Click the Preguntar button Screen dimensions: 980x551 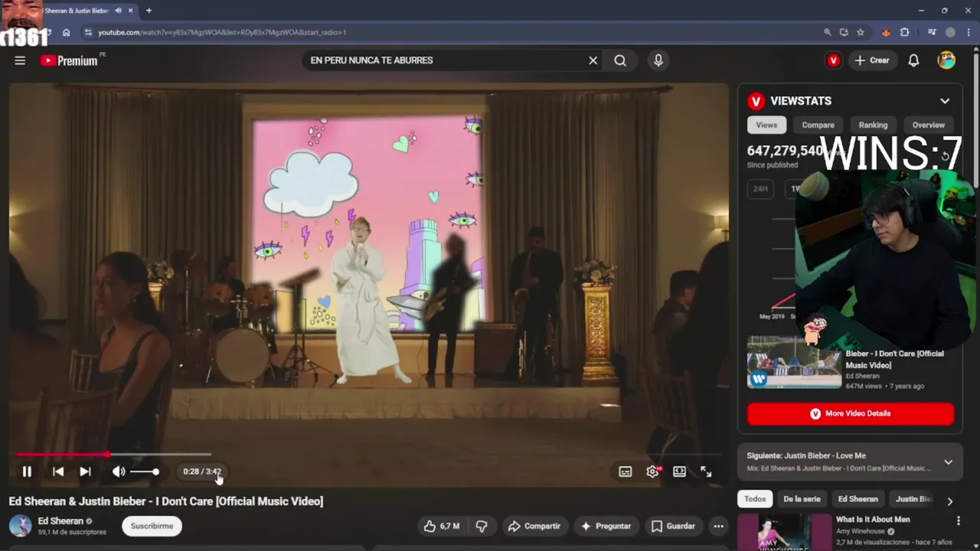point(606,526)
